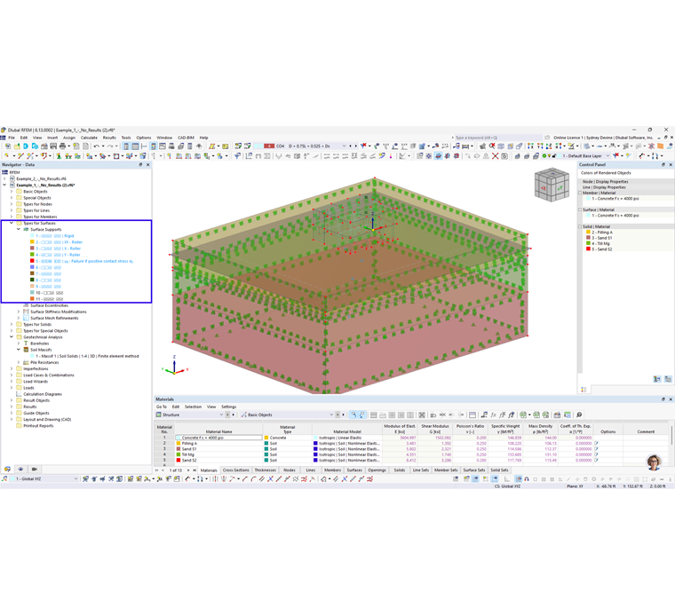Click the New model icon
Image resolution: width=675 pixels, height=616 pixels.
[8, 146]
